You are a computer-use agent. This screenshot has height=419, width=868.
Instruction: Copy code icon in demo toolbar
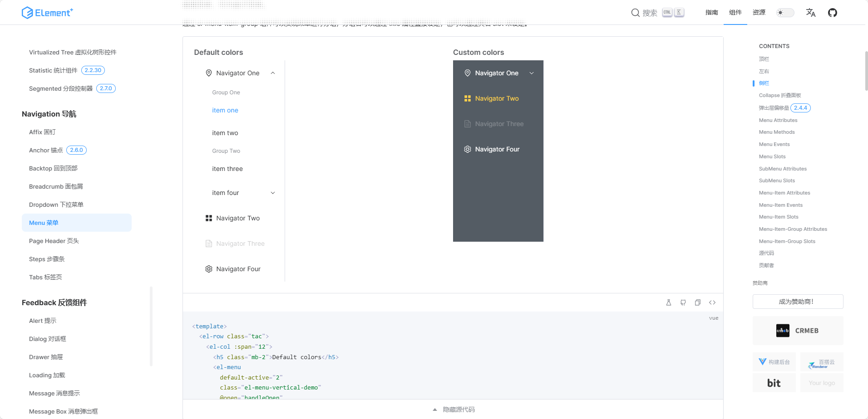698,302
